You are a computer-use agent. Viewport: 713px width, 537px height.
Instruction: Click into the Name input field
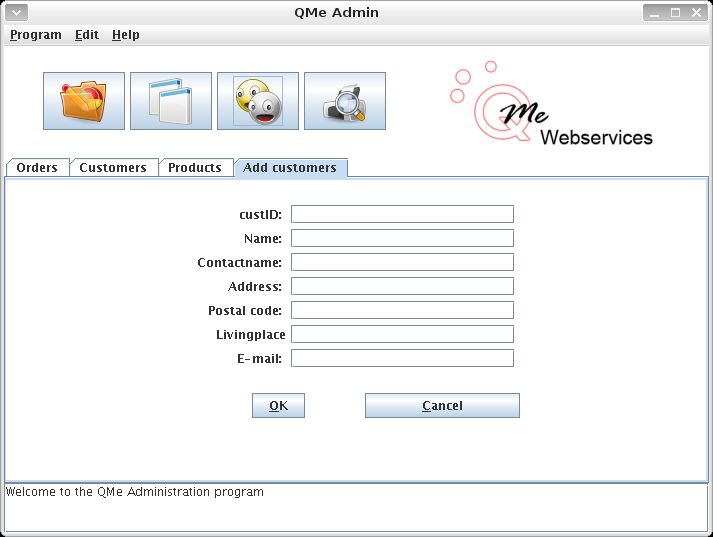coord(402,238)
